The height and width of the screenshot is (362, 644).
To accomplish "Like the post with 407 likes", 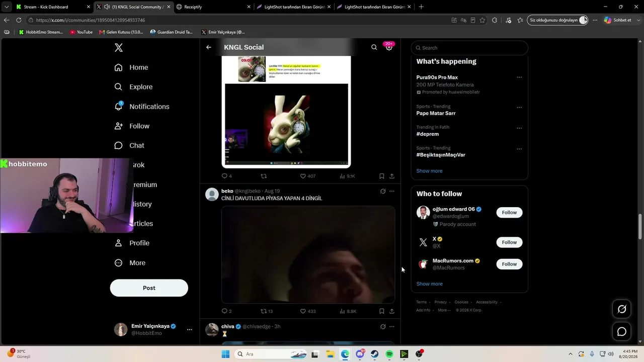I will (308, 176).
